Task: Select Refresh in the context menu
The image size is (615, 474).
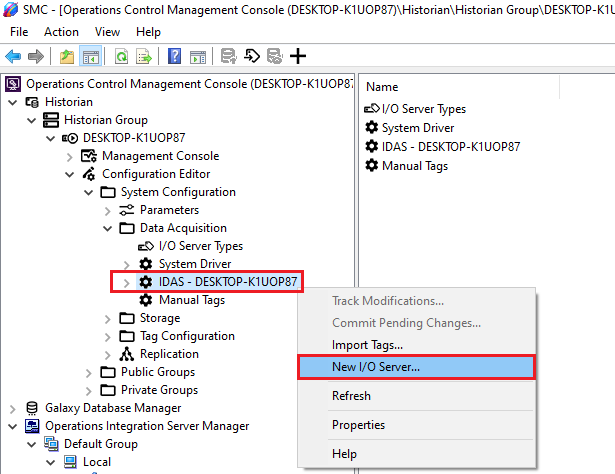Action: (416, 396)
